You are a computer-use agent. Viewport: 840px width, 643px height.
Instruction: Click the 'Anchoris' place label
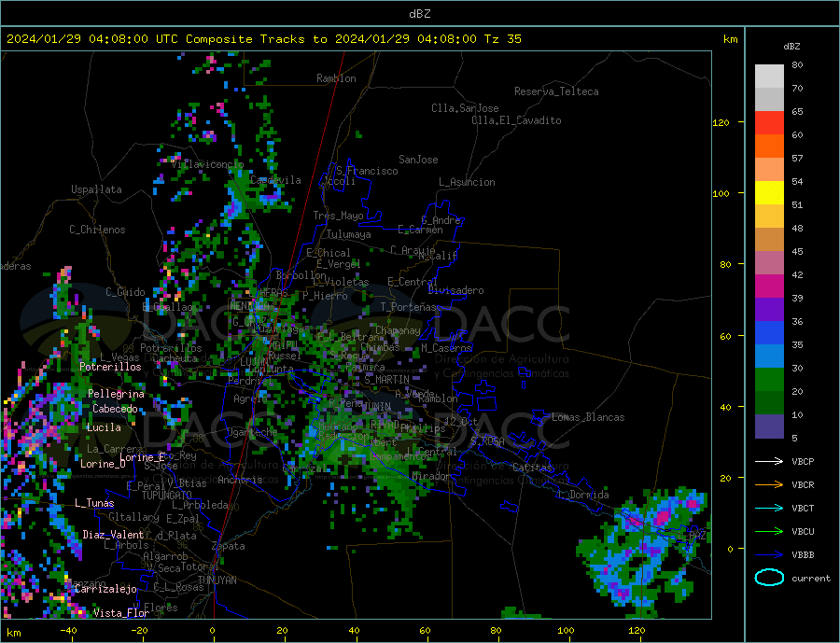(x=240, y=480)
